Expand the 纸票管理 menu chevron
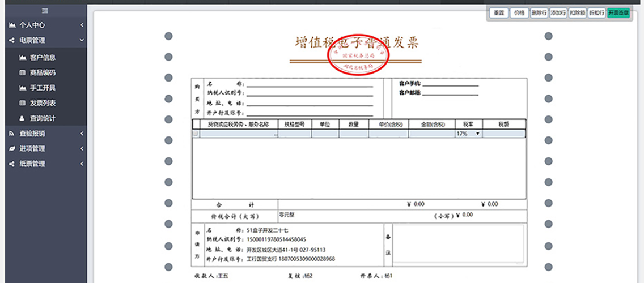The image size is (644, 283). [x=82, y=164]
